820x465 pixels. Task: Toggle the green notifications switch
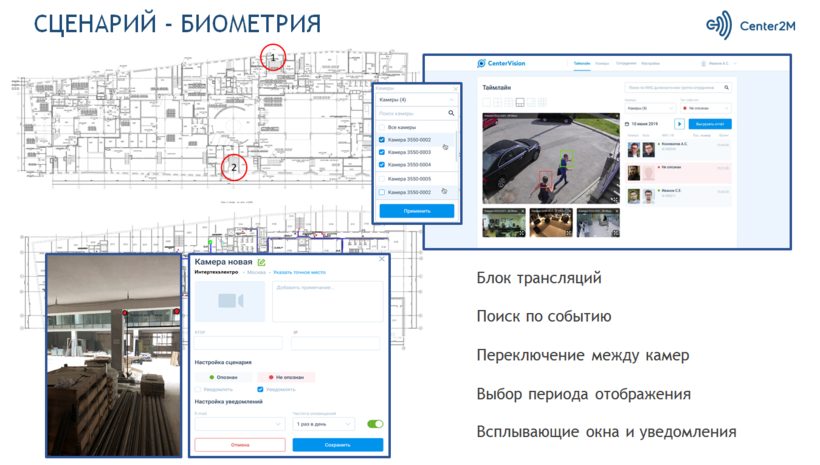(x=375, y=424)
